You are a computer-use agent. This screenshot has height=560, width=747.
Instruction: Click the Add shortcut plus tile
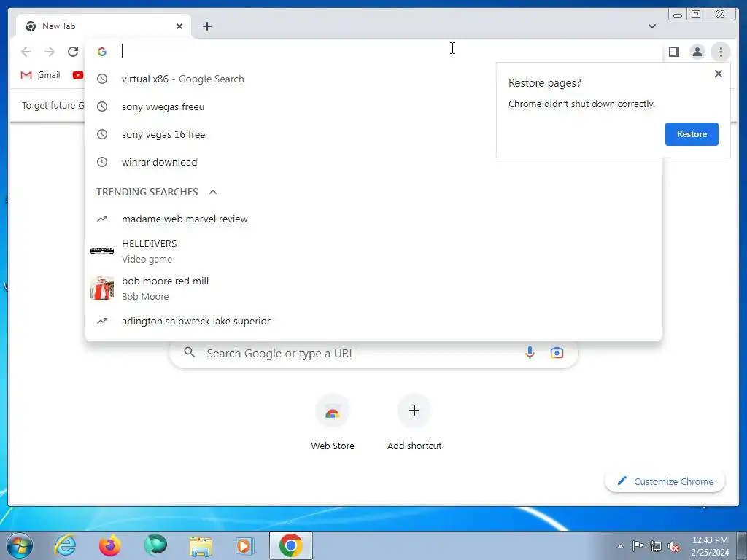[x=414, y=422]
